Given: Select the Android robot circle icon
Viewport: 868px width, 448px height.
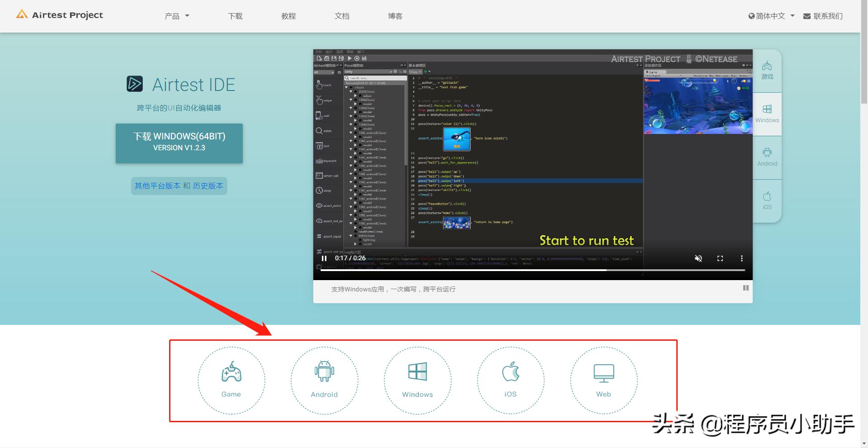Looking at the screenshot, I should pyautogui.click(x=324, y=380).
